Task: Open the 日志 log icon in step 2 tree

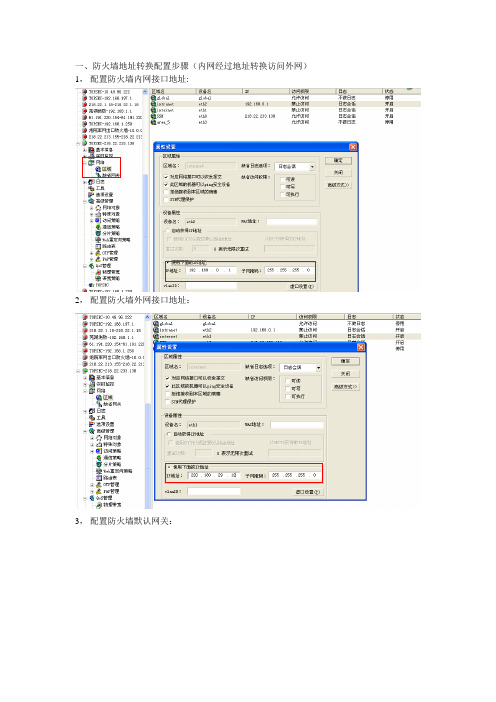Action: click(91, 411)
